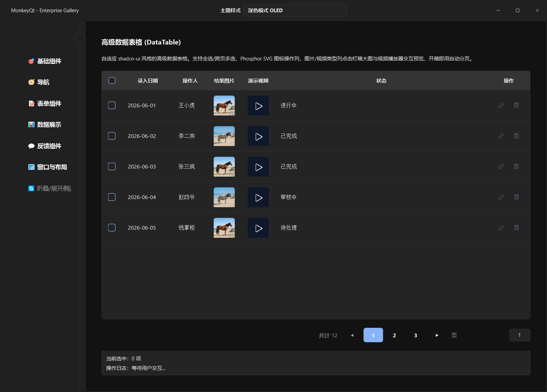Click the 操作日志 log line
The height and width of the screenshot is (392, 547).
136,368
